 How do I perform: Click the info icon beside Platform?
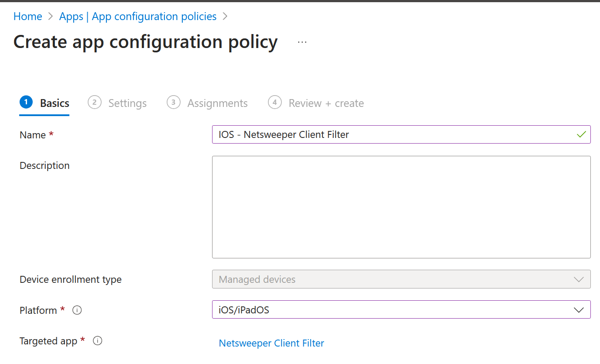tap(77, 310)
